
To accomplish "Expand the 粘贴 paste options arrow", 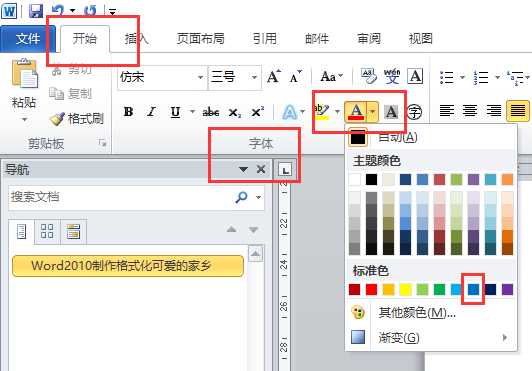I will click(x=24, y=119).
